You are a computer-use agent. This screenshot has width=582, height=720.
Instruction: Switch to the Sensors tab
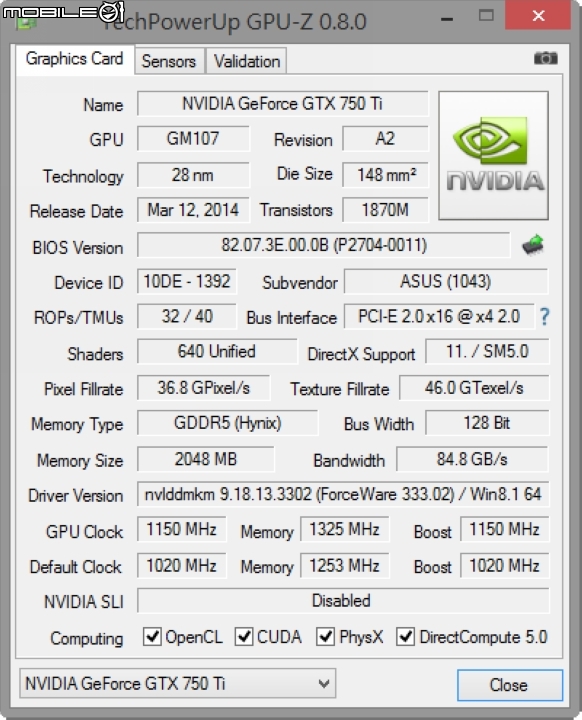pos(169,61)
